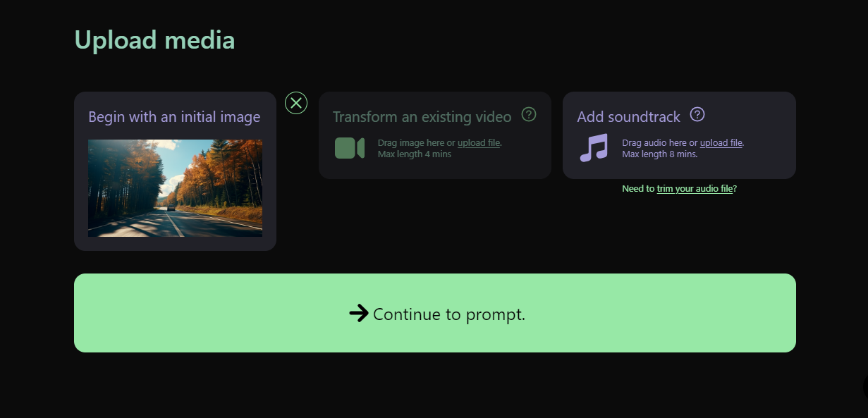The width and height of the screenshot is (868, 418).
Task: Click the Upload media heading
Action: coord(154,40)
